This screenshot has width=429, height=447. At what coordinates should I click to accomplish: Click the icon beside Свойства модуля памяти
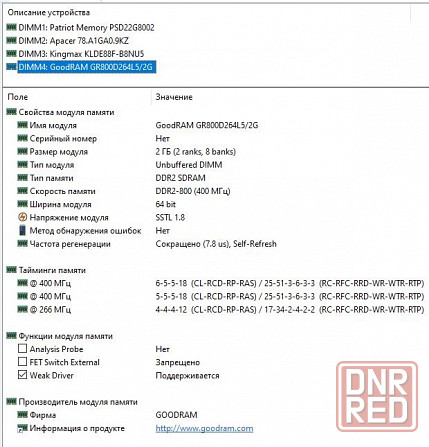pos(11,112)
